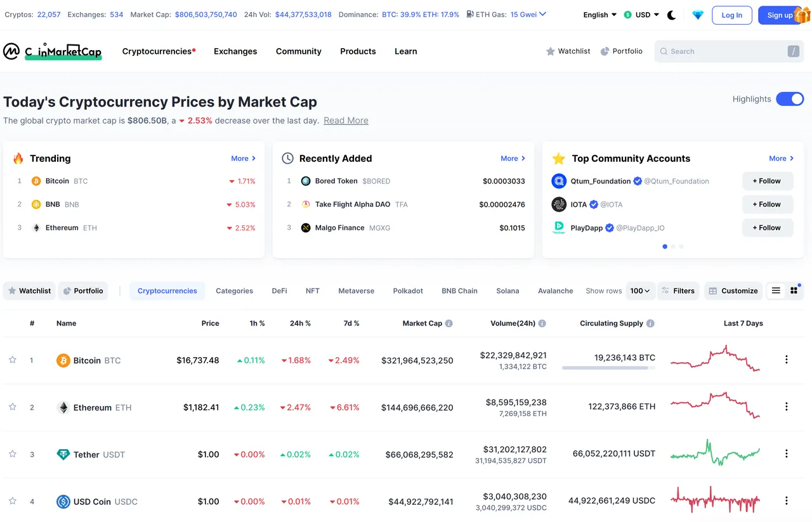
Task: Follow Qtum_Foundation account
Action: pyautogui.click(x=768, y=181)
